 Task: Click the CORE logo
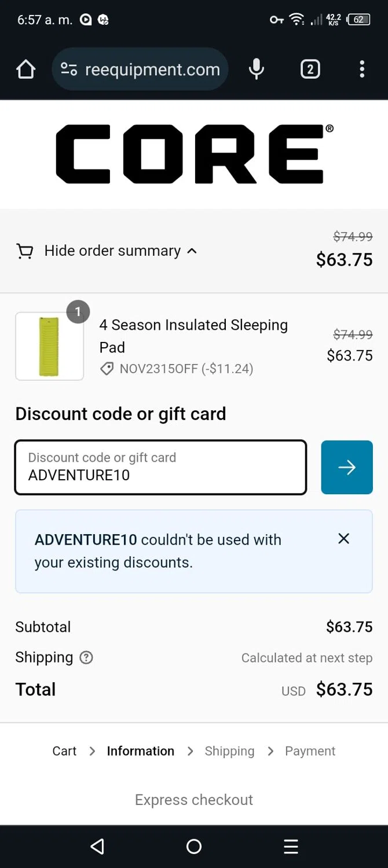[x=194, y=154]
